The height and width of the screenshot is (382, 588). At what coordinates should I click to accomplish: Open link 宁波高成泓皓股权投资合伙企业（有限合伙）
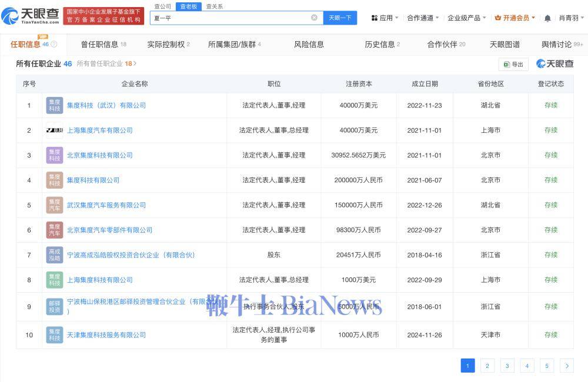click(x=132, y=255)
